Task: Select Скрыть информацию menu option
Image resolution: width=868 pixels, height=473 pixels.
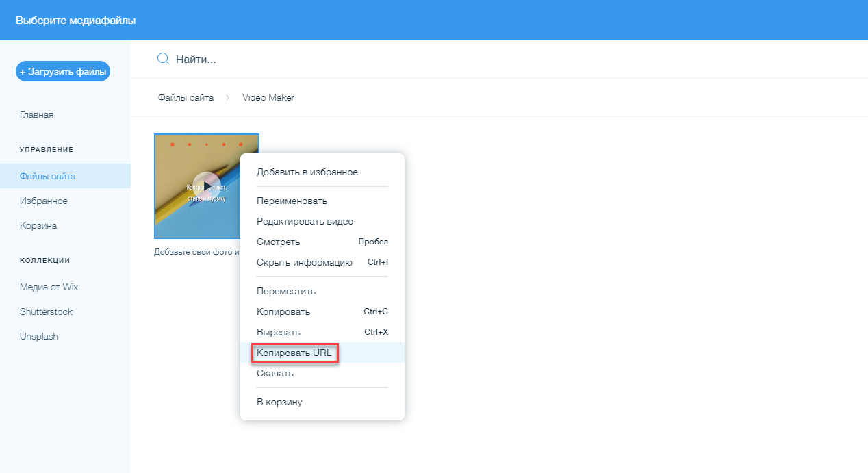Action: [304, 262]
